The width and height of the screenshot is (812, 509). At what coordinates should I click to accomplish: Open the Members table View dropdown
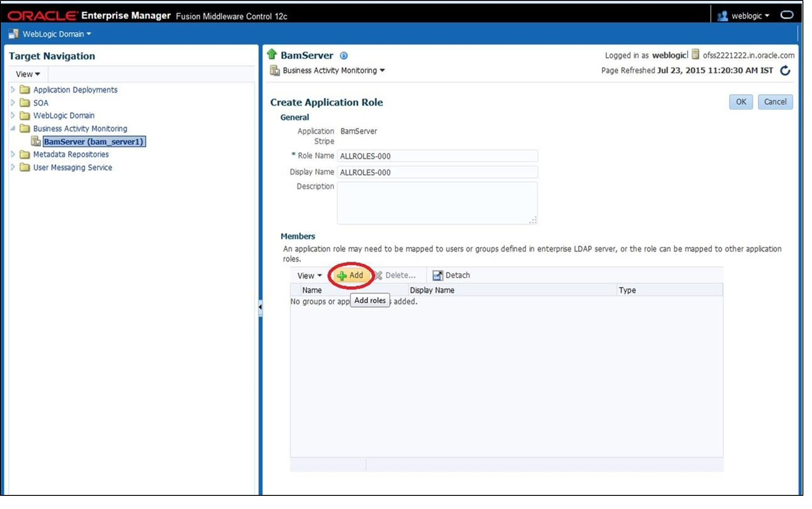[x=309, y=276]
